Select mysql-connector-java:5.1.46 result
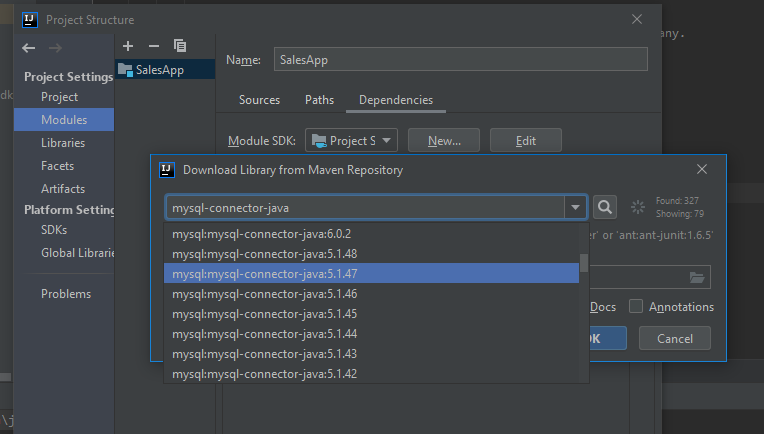The width and height of the screenshot is (764, 434). coord(371,294)
